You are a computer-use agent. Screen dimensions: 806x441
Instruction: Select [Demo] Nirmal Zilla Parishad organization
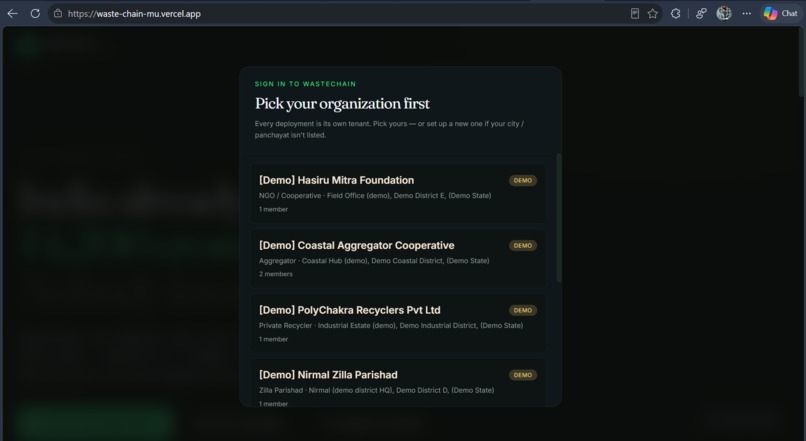click(x=398, y=383)
